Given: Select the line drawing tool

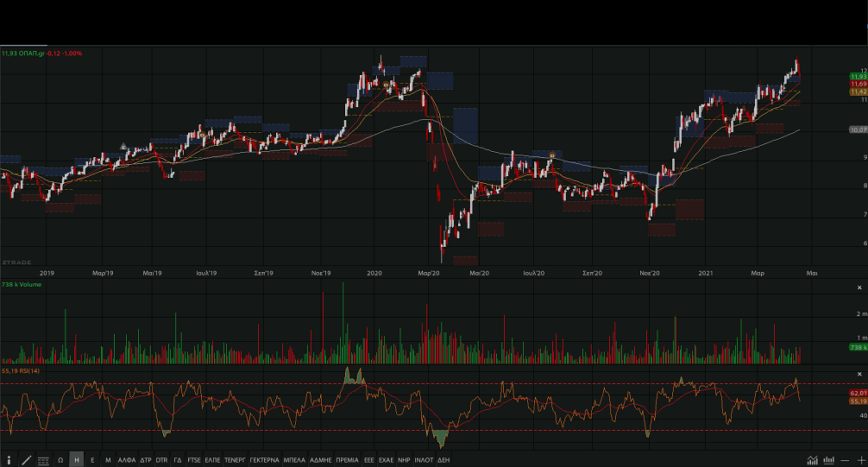Looking at the screenshot, I should 26,460.
